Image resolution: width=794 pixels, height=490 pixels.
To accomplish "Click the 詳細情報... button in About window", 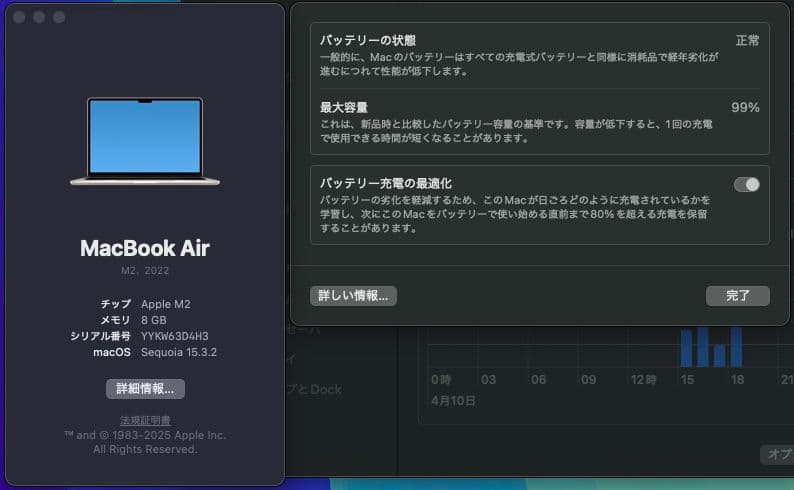I will point(145,389).
